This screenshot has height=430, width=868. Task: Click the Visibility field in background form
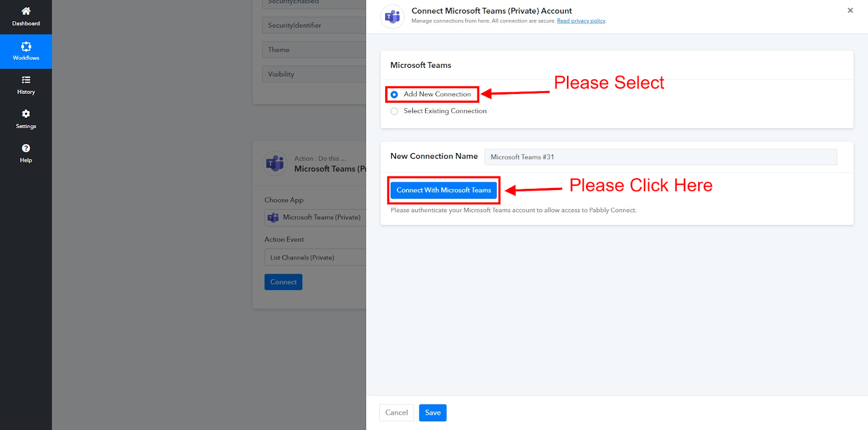(x=314, y=74)
